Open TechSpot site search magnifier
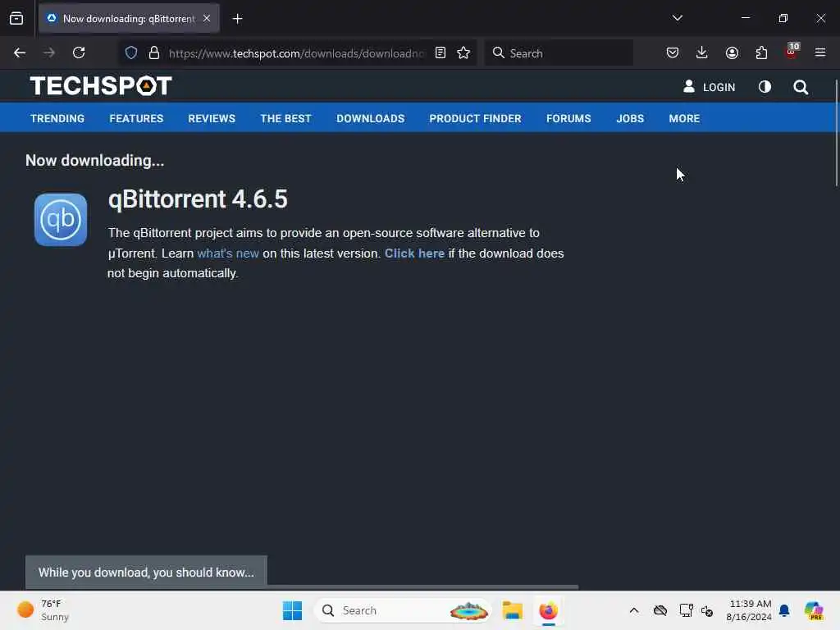 tap(801, 87)
